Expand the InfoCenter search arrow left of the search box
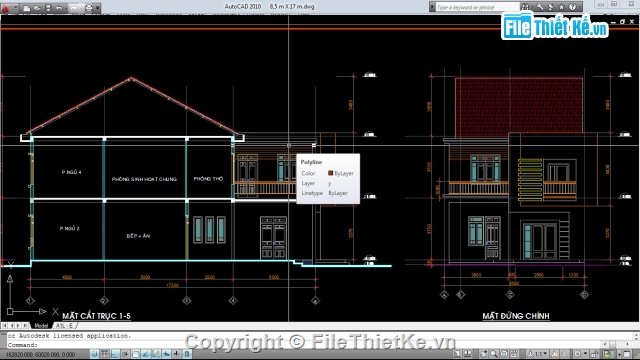The image size is (640, 360). click(432, 7)
